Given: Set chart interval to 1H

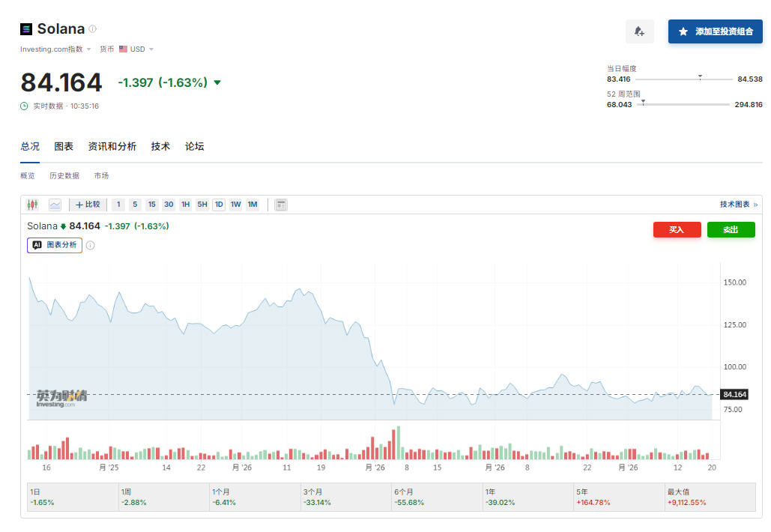Looking at the screenshot, I should pyautogui.click(x=185, y=205).
